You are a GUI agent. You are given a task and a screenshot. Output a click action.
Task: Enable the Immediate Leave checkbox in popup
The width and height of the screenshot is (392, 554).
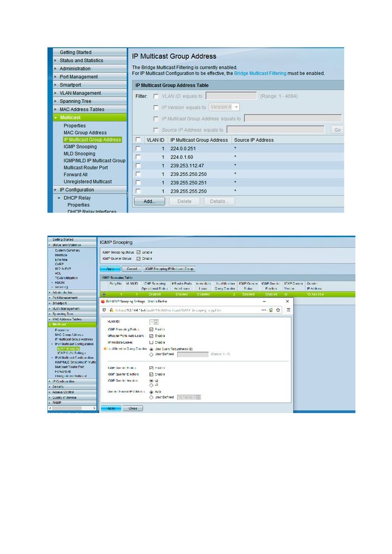coord(152,343)
